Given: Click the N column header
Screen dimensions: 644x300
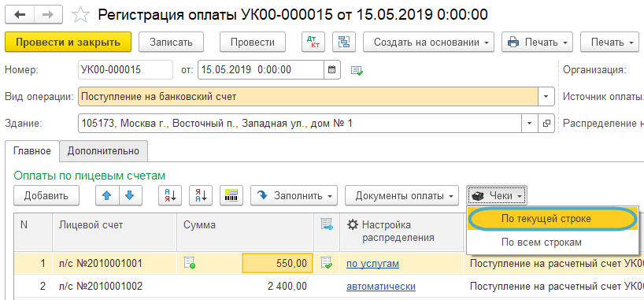Looking at the screenshot, I should (x=33, y=232).
